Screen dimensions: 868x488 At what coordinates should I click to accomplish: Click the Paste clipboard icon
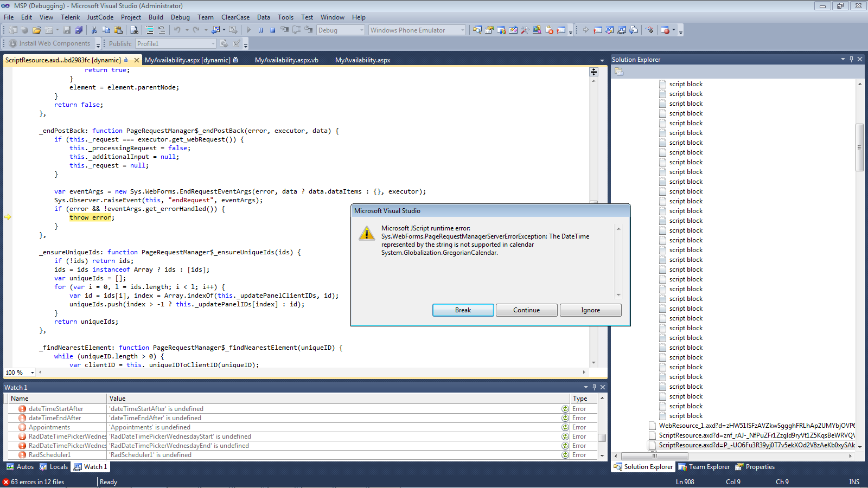pos(118,30)
